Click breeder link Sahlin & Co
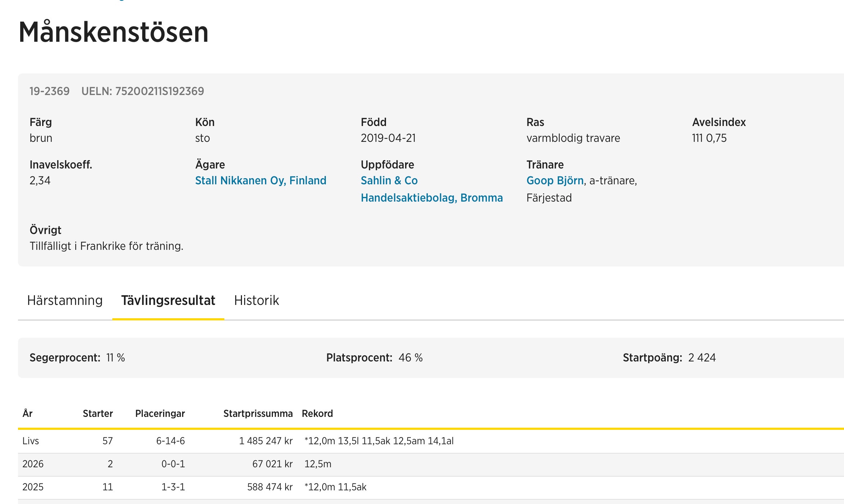Image resolution: width=844 pixels, height=504 pixels. pyautogui.click(x=389, y=180)
